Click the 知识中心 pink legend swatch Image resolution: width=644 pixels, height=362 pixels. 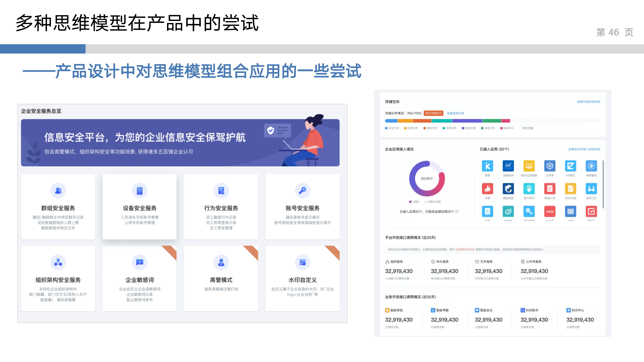tap(501, 128)
